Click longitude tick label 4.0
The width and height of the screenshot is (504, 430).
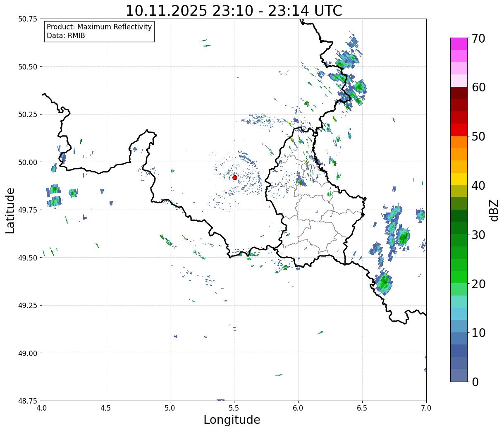click(42, 408)
